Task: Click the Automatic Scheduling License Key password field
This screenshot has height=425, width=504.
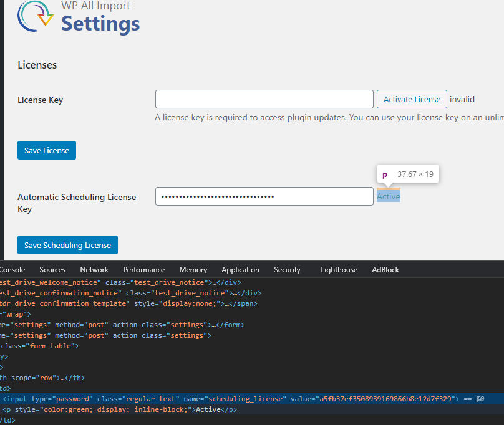Action: coord(264,196)
